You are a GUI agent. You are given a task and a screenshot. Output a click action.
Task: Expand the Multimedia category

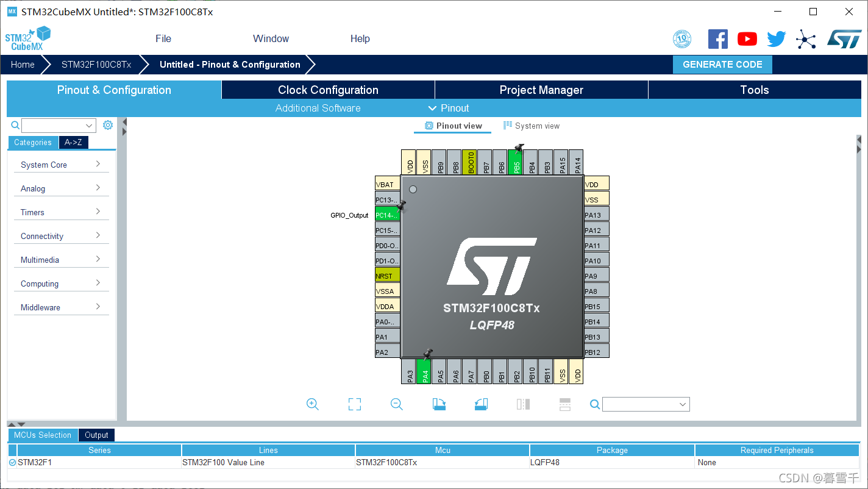pyautogui.click(x=61, y=260)
